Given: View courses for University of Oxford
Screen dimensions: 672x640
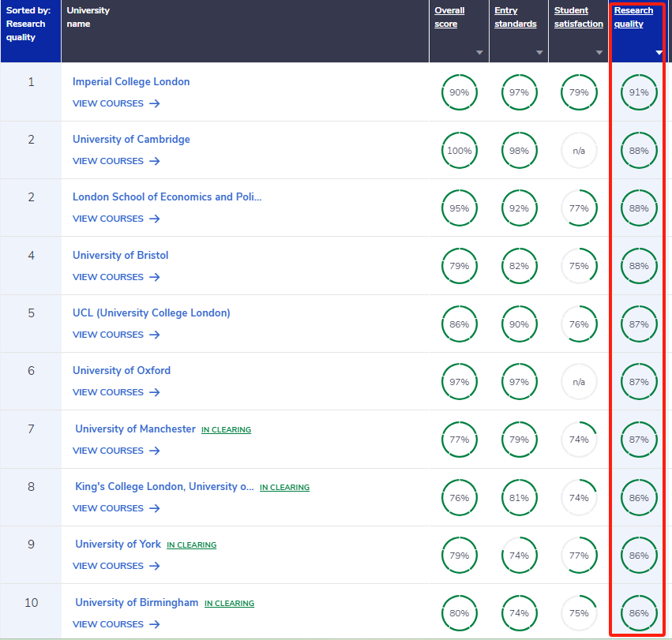Looking at the screenshot, I should click(x=116, y=392).
